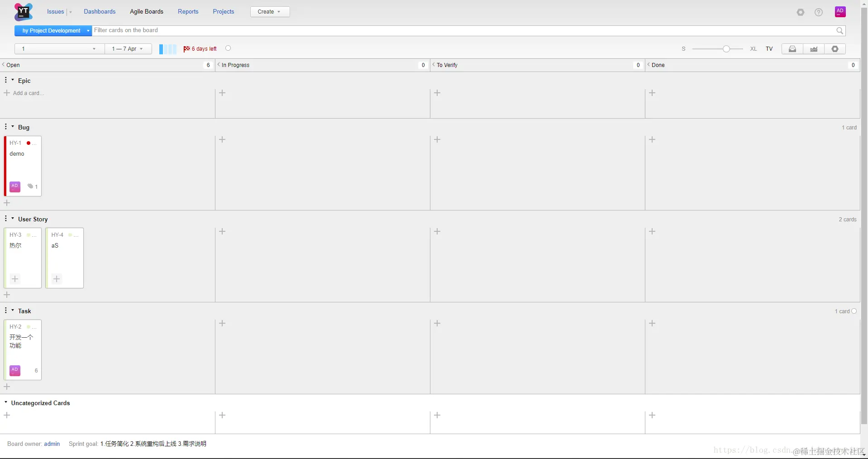Screen dimensions: 868x459
Task: Collapse the Done column
Action: [x=649, y=65]
